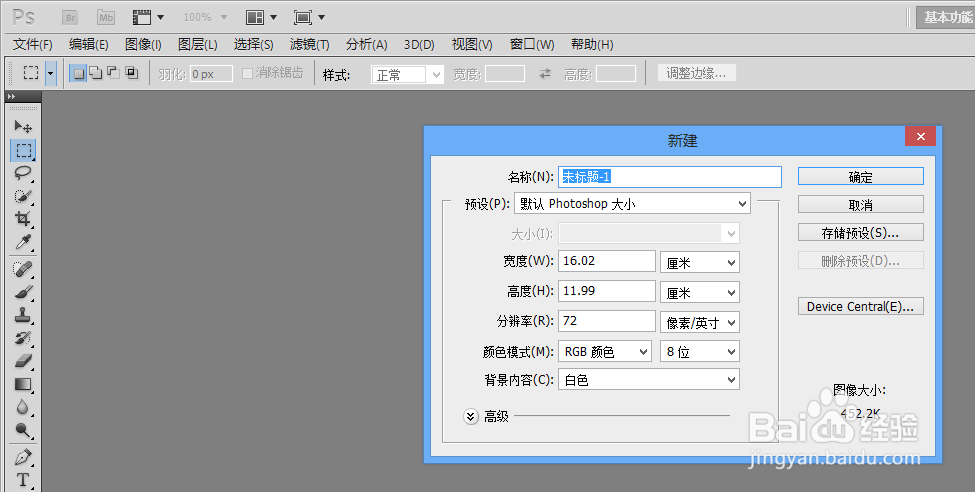Choose Intersect with Selection mode
Viewport: 975px width, 492px height.
(131, 73)
